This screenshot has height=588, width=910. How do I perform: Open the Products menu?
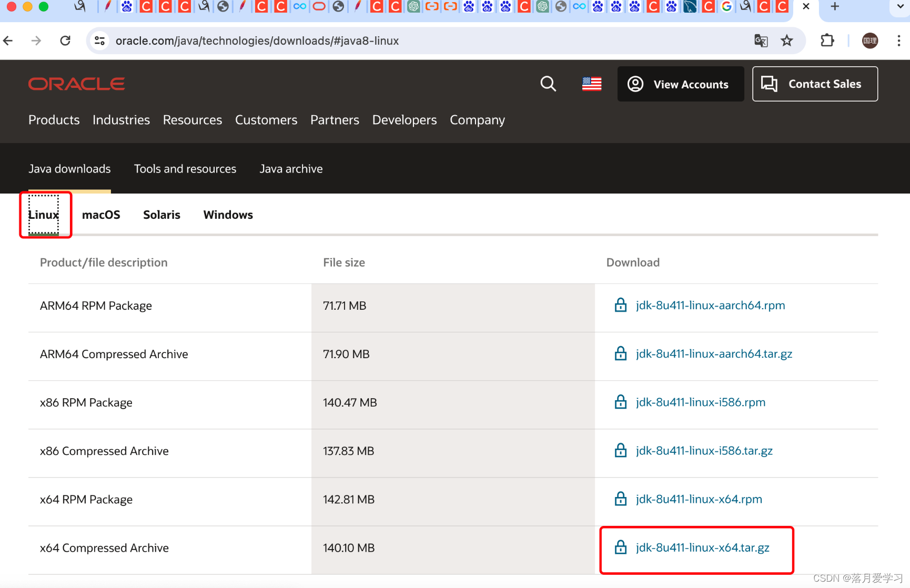tap(54, 120)
